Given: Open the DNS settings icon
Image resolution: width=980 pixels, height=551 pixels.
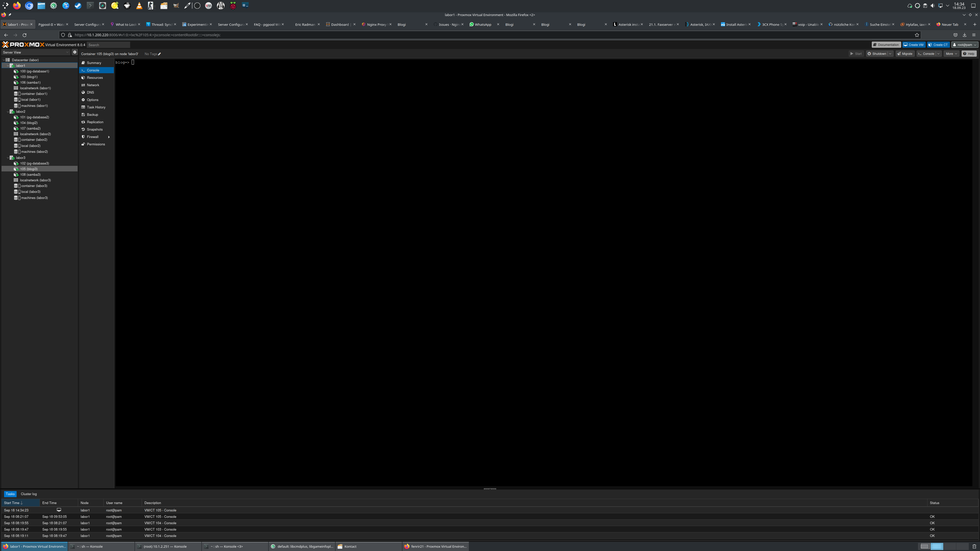Looking at the screenshot, I should click(x=83, y=92).
